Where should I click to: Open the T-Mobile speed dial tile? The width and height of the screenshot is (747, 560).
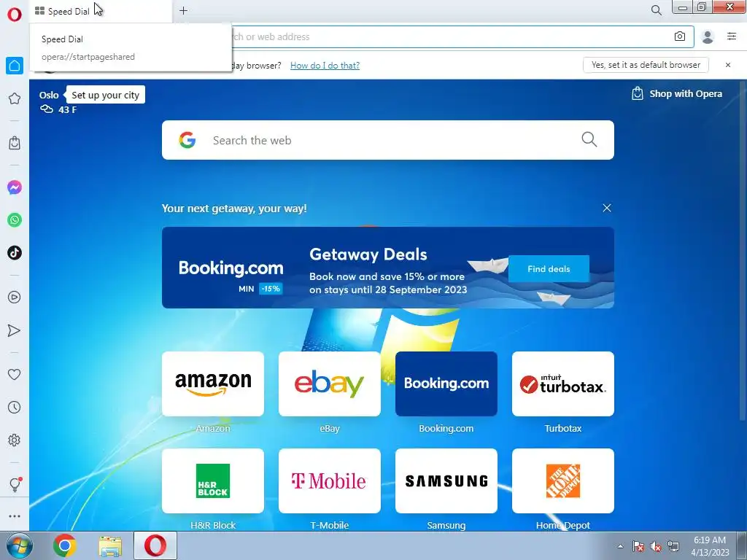[x=330, y=481]
